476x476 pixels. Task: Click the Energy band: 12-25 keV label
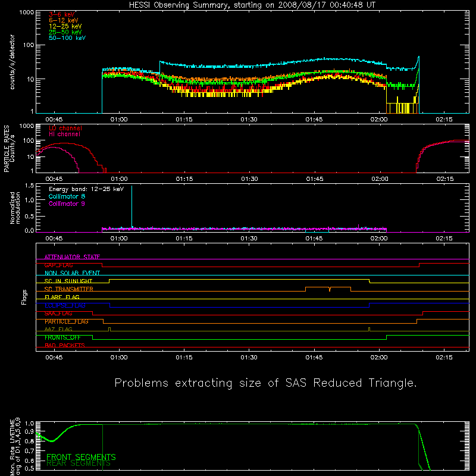click(86, 189)
